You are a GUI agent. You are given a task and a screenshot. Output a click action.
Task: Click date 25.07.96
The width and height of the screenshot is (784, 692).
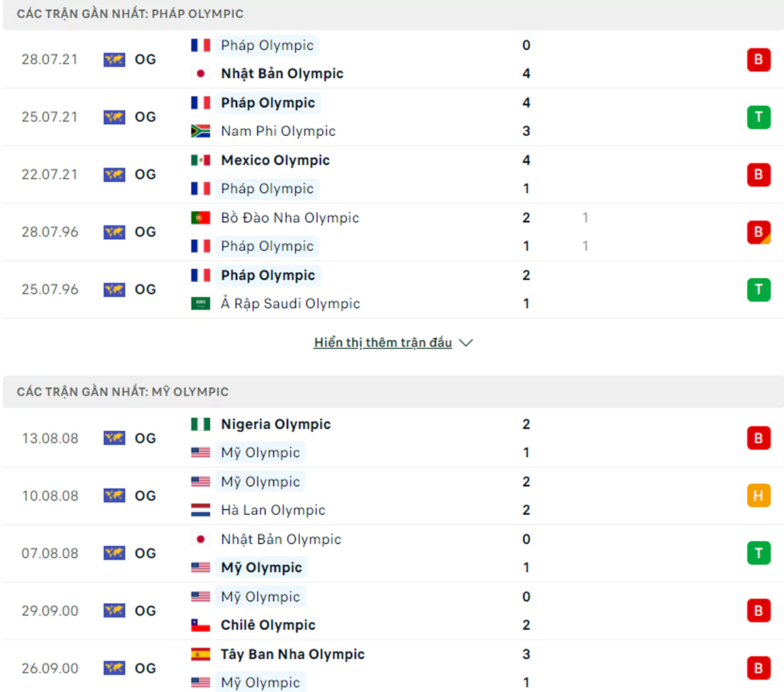click(50, 289)
